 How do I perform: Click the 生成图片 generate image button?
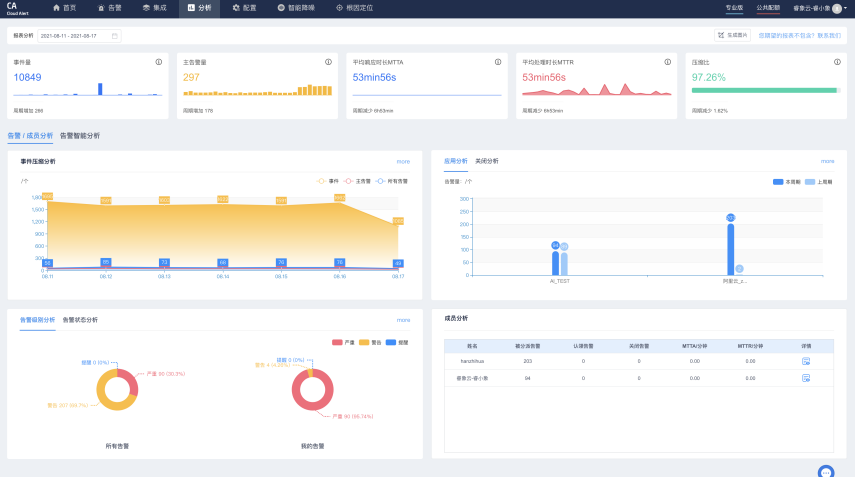[732, 35]
